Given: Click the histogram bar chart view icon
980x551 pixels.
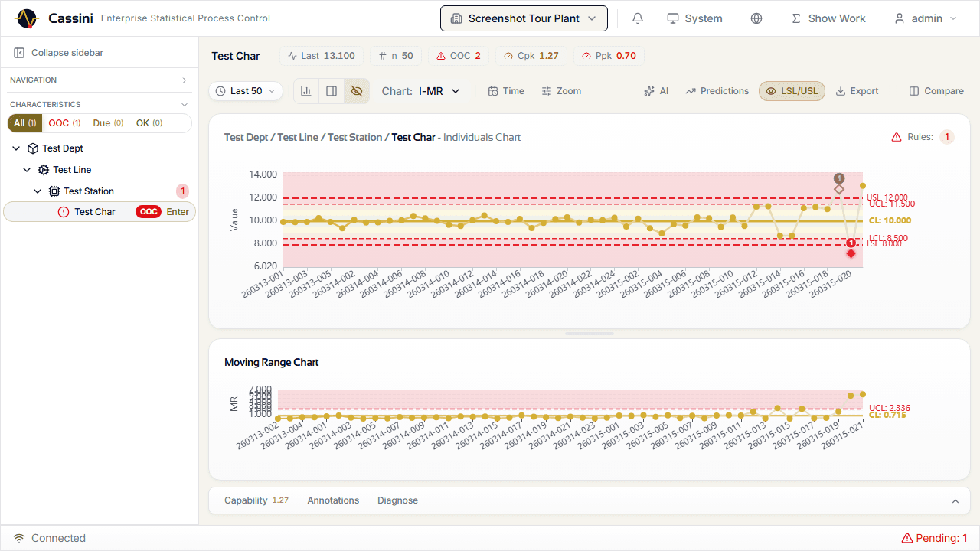Looking at the screenshot, I should click(x=306, y=91).
